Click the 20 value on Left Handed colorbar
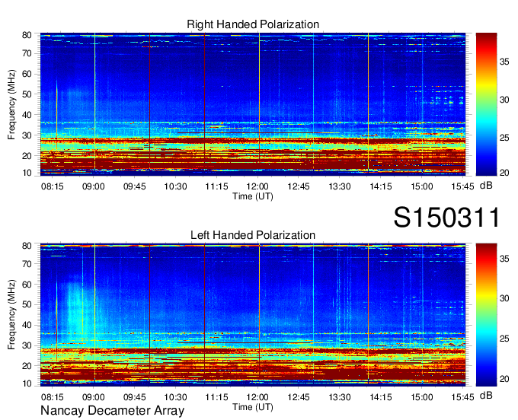The height and width of the screenshot is (420, 518). pyautogui.click(x=504, y=379)
